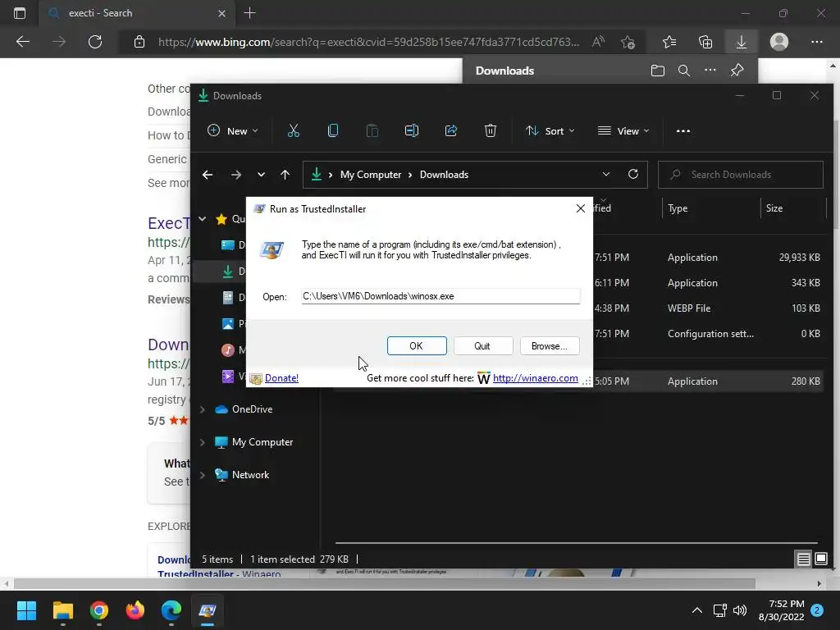Reload the Bing page in Edge
Image resolution: width=840 pixels, height=630 pixels.
click(x=95, y=42)
